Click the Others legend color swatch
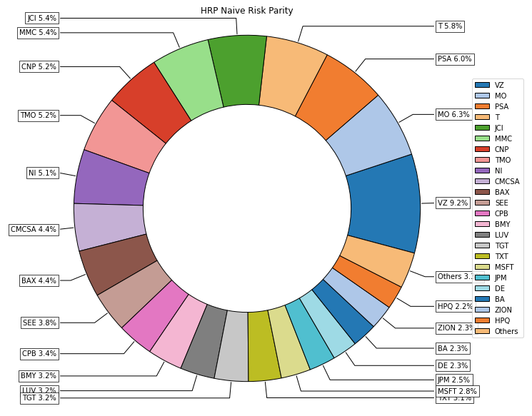Screen dimensions: 532x416 (482, 331)
